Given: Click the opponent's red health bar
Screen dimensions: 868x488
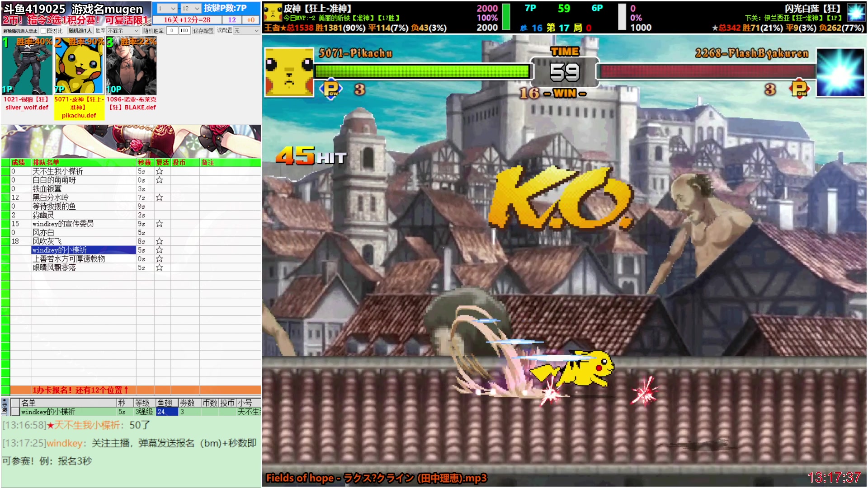Looking at the screenshot, I should (708, 71).
